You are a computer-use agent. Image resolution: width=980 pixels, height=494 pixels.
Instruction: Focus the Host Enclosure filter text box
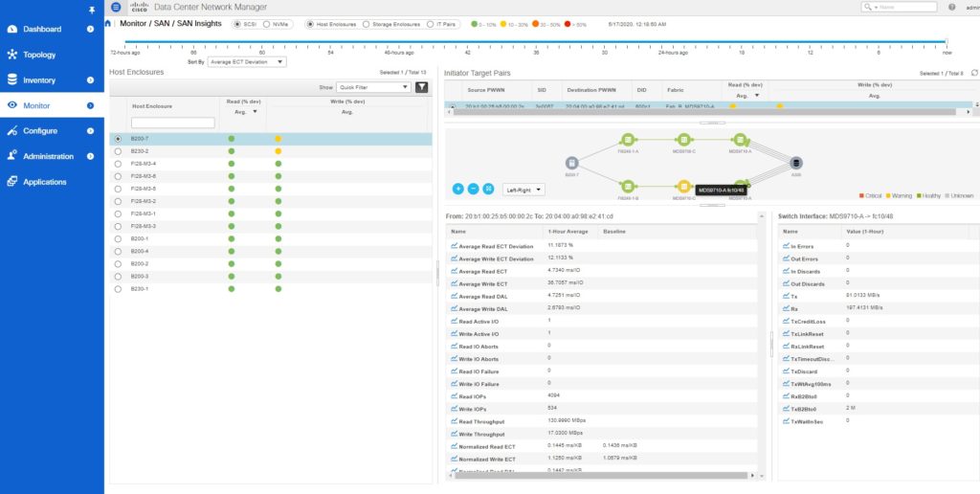tap(172, 123)
